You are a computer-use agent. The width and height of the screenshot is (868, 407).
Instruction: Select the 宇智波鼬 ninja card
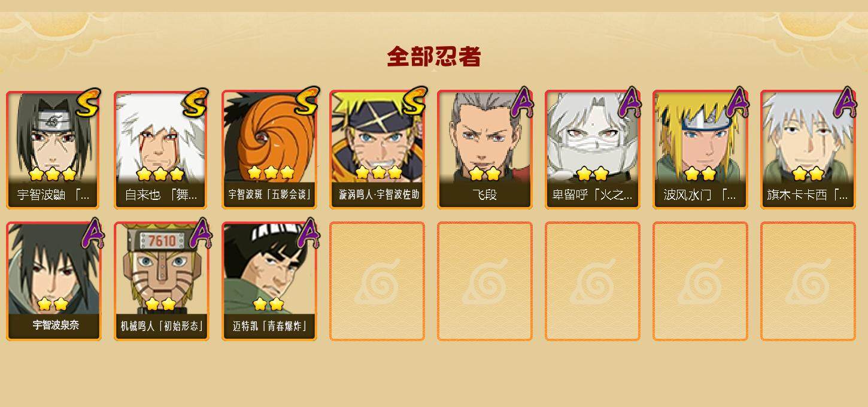[x=54, y=150]
